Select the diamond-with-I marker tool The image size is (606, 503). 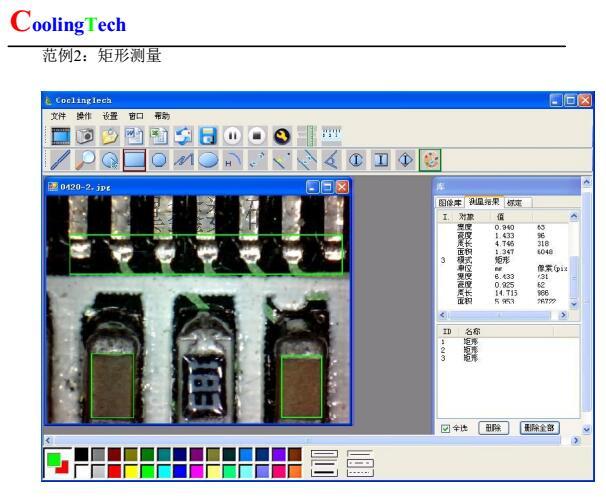pyautogui.click(x=405, y=160)
